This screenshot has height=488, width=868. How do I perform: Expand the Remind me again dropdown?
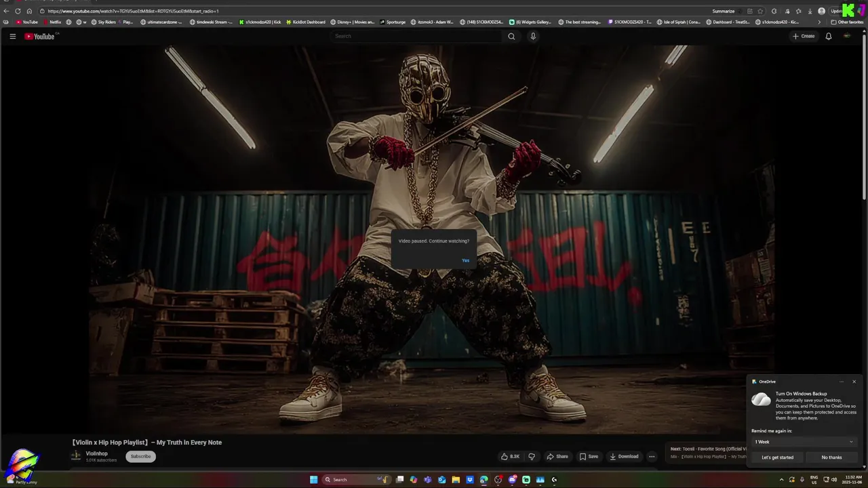pos(804,442)
